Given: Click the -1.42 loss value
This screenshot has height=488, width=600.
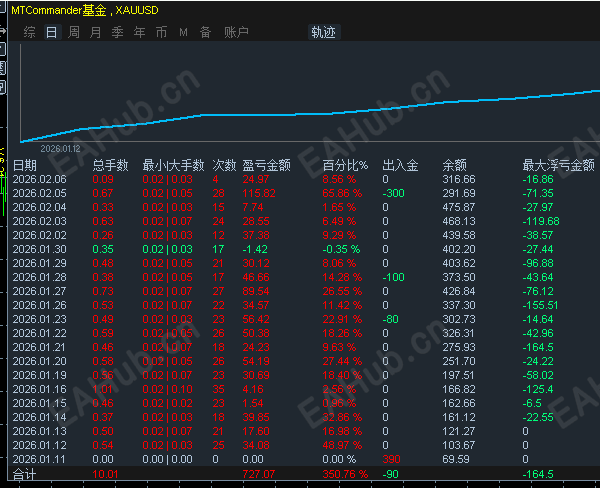Looking at the screenshot, I should point(255,249).
